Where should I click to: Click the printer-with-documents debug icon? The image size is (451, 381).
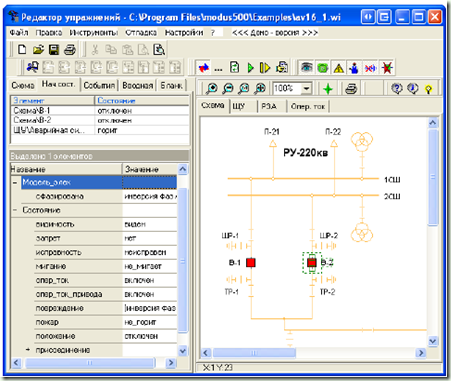click(x=282, y=68)
